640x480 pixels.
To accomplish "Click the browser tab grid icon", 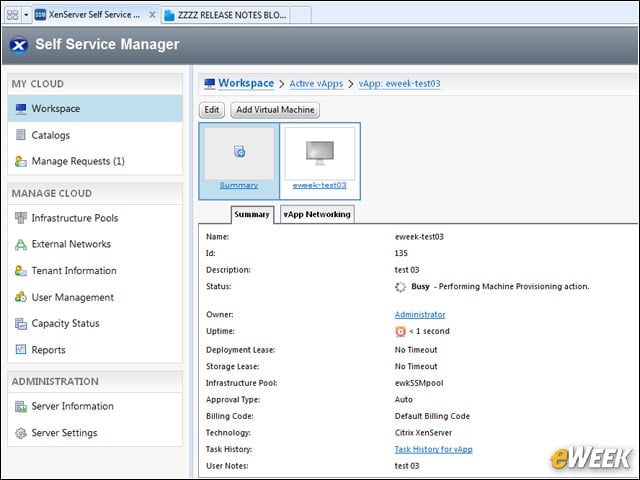I will (13, 15).
